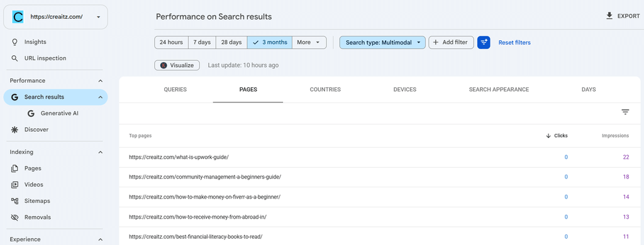Image resolution: width=644 pixels, height=245 pixels.
Task: Collapse the Performance section chevron
Action: click(101, 81)
